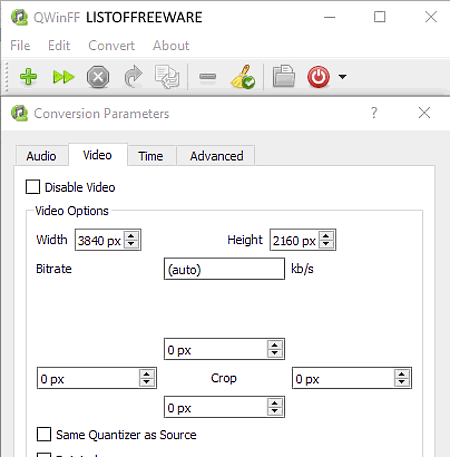
Task: Click the Conversion Parameters dialog icon
Action: point(19,113)
